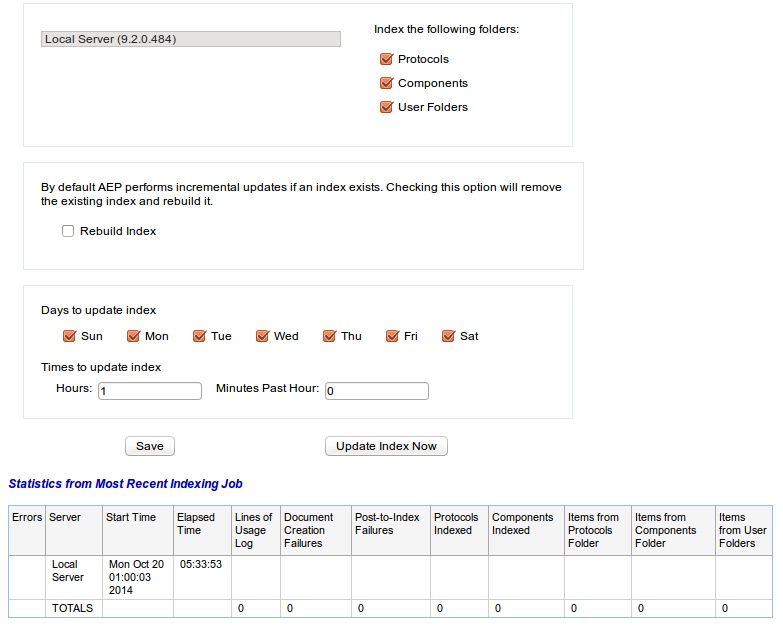Viewport: 783px width, 632px height.
Task: Click the Errors column header
Action: click(27, 518)
